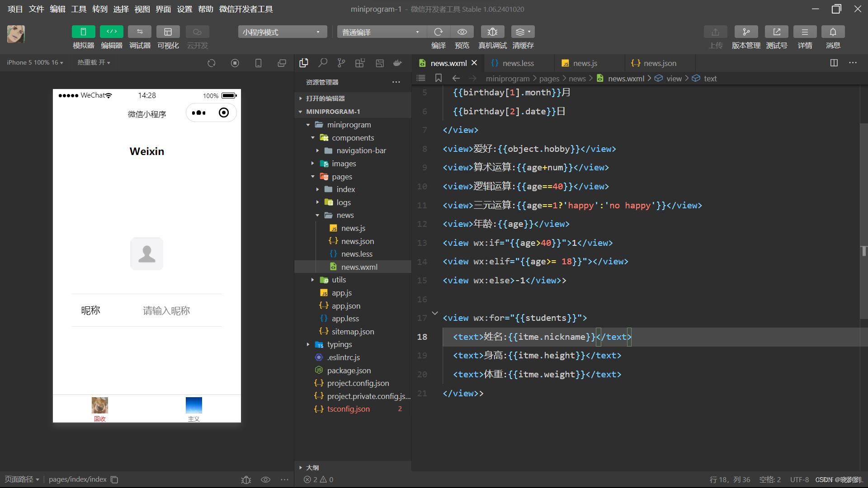
Task: Click the editor vertical scrollbar
Action: pos(863,221)
